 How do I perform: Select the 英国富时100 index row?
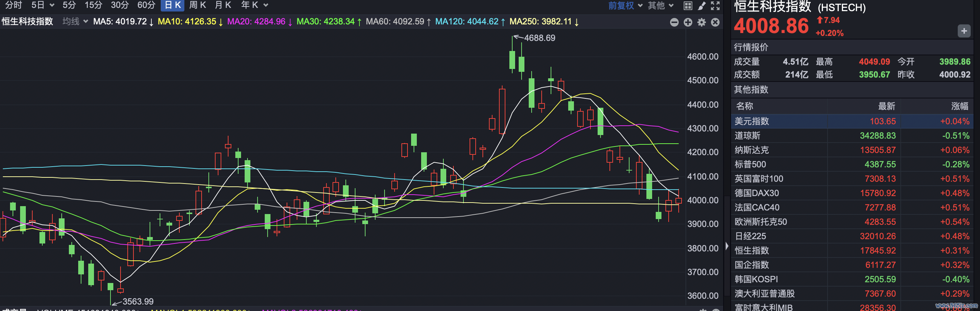[x=852, y=178]
